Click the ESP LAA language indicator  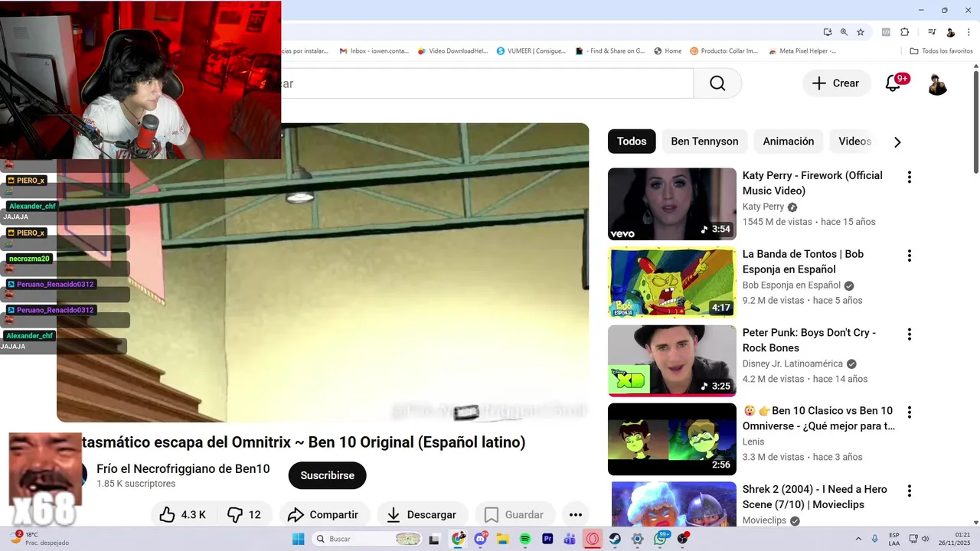point(894,539)
